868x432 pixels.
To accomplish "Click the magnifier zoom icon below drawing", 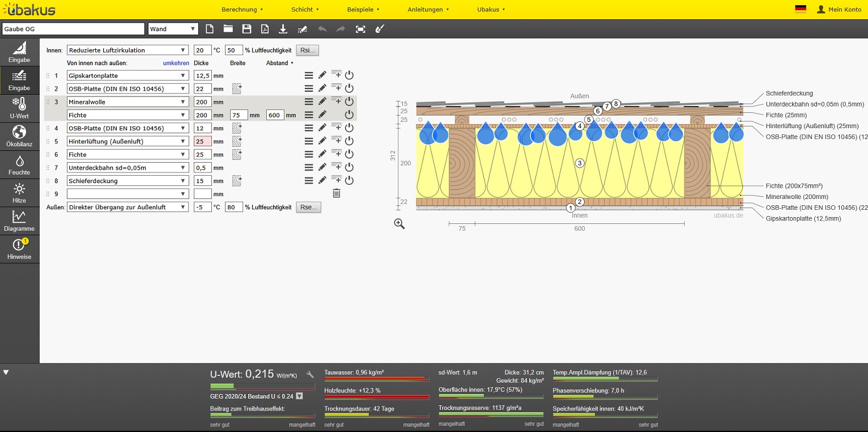I will click(x=399, y=224).
